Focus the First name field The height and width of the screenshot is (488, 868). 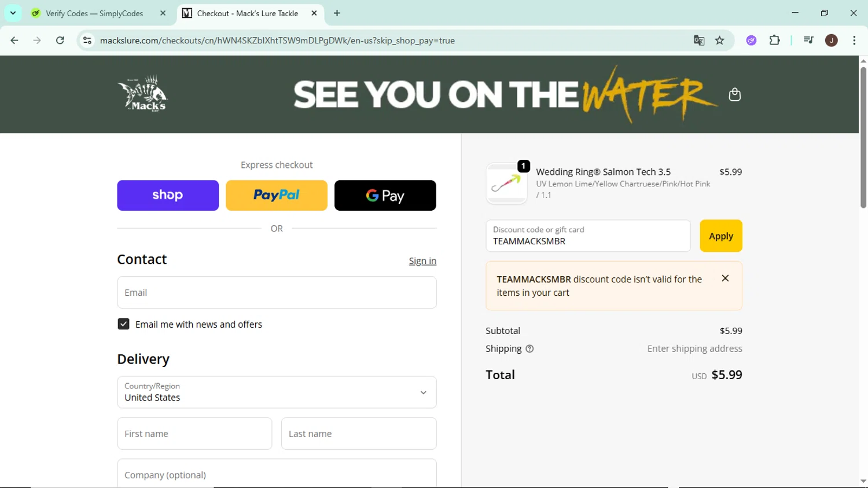coord(194,434)
